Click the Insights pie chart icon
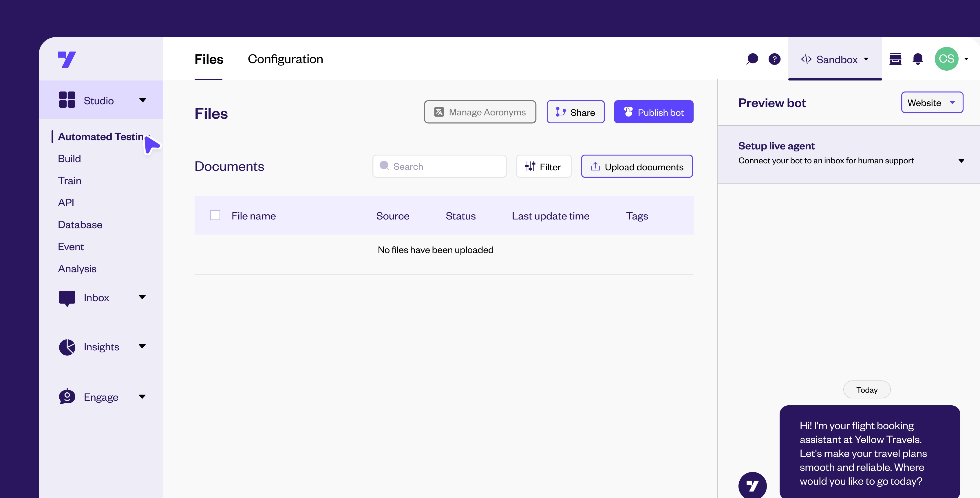Viewport: 980px width, 498px height. (67, 347)
